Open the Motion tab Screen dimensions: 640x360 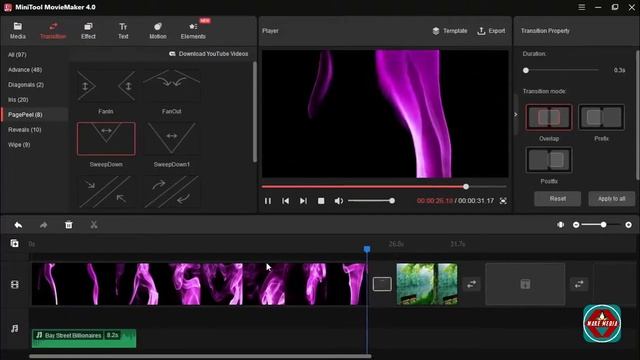coord(158,31)
